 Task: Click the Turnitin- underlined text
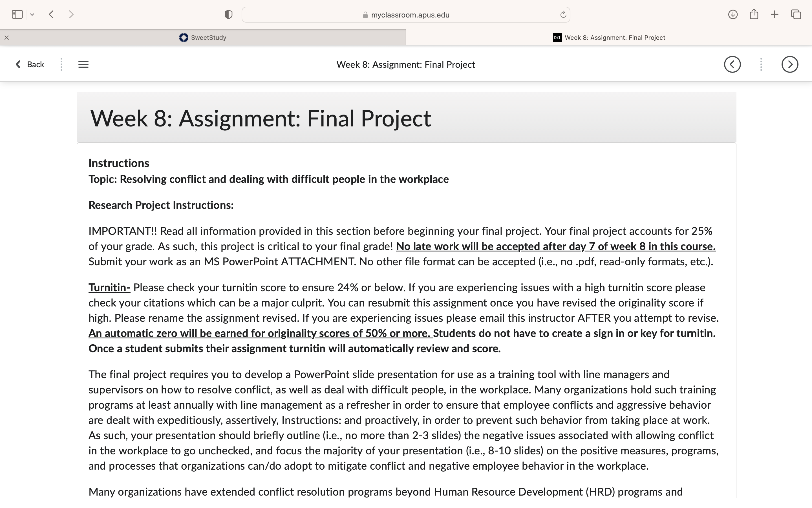tap(109, 288)
